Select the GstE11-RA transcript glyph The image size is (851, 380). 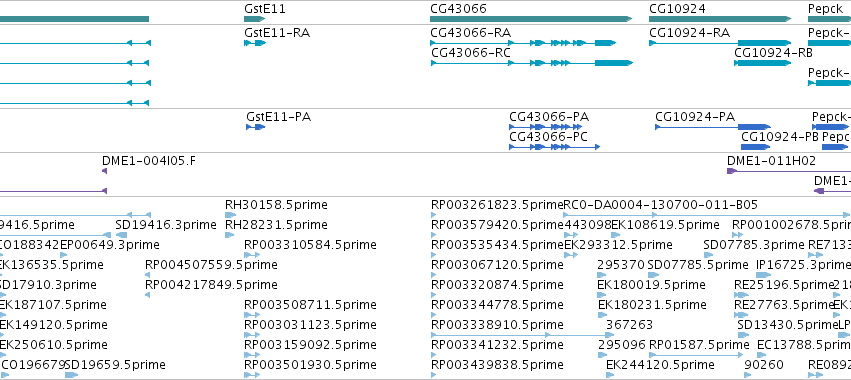[255, 43]
